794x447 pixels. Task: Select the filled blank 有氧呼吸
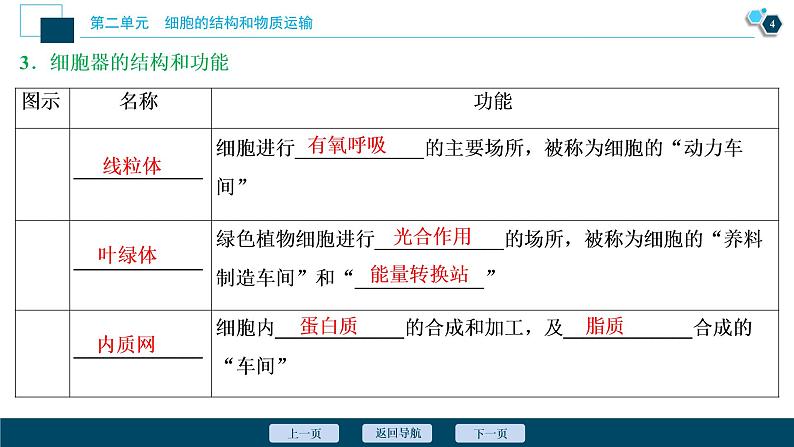click(x=347, y=144)
